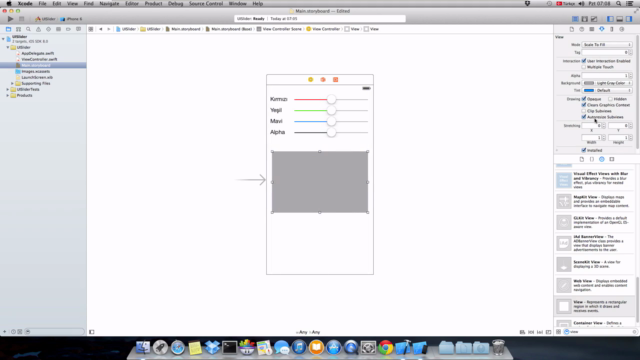This screenshot has height=360, width=640.
Task: Go forward in editor history
Action: pyautogui.click(x=109, y=29)
